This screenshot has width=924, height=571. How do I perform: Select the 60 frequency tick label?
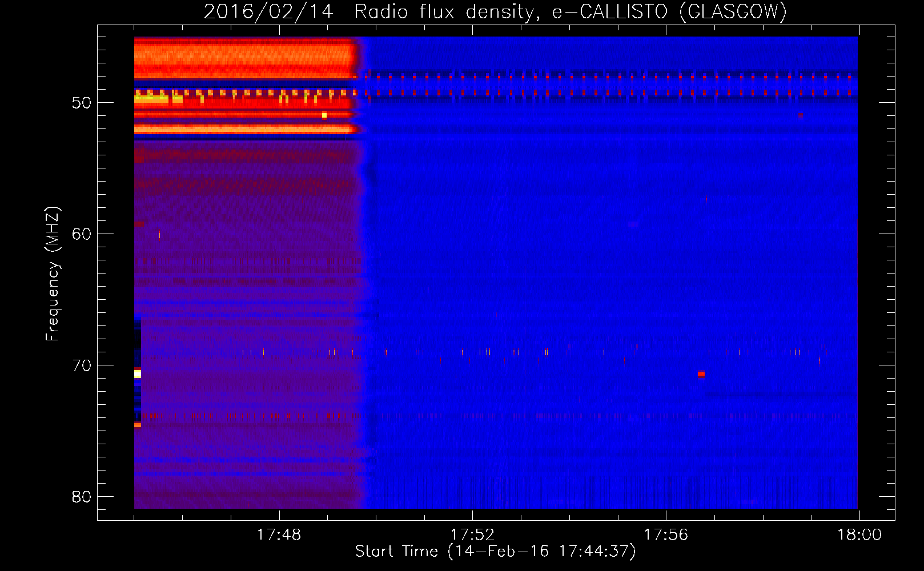[x=82, y=234]
